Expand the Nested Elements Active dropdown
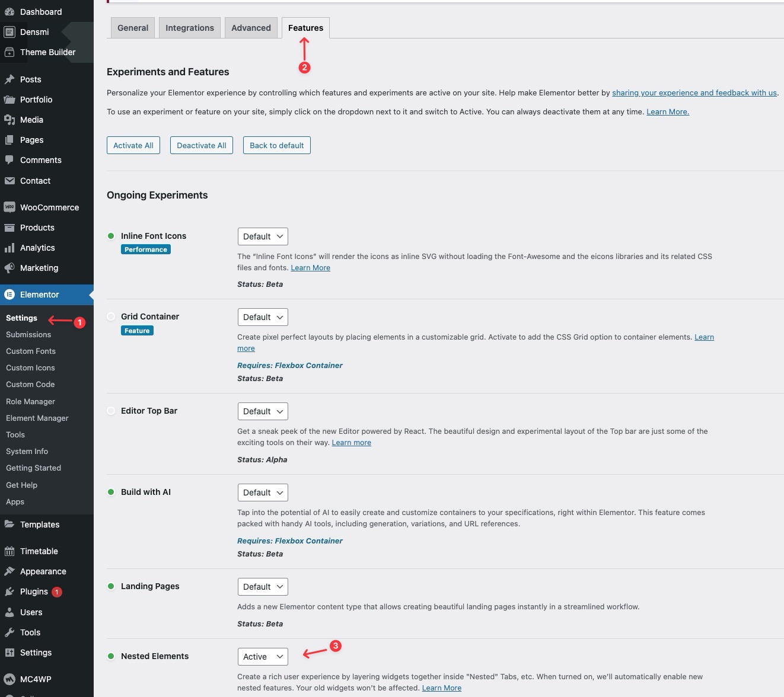Image resolution: width=784 pixels, height=697 pixels. pyautogui.click(x=263, y=657)
